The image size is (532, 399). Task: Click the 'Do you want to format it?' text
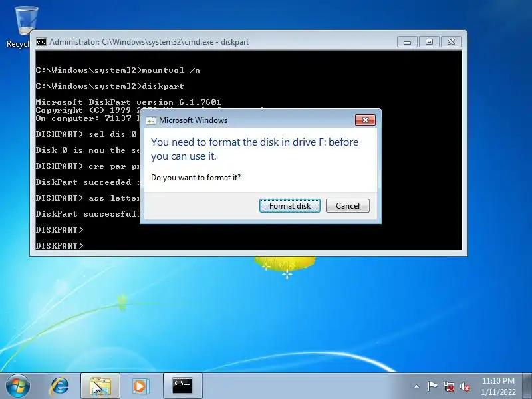[x=196, y=178]
